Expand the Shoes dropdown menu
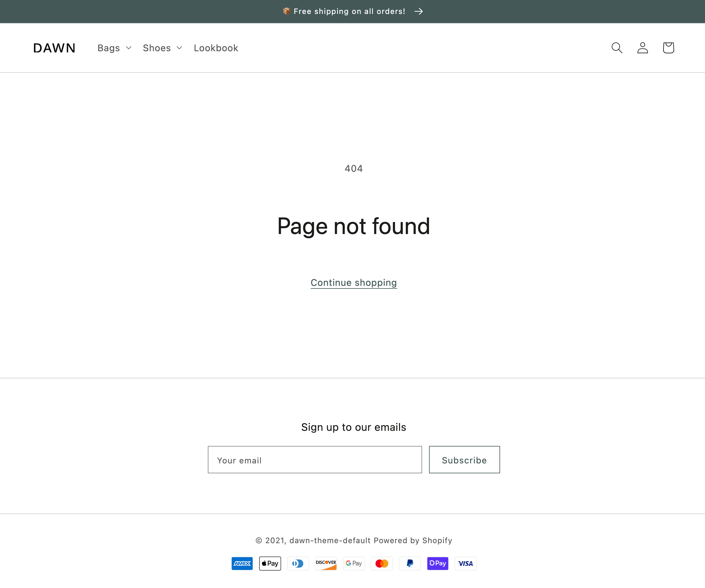705x588 pixels. point(162,48)
